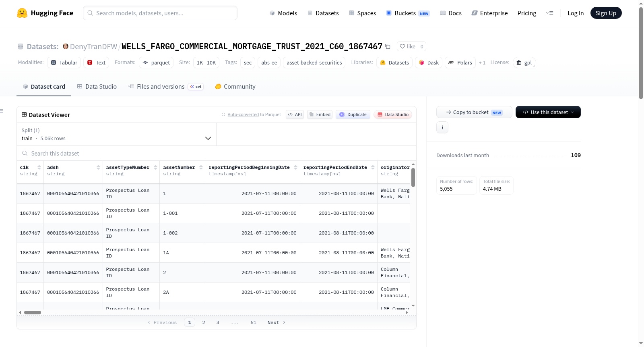
Task: Select the assetNumber cell "2A"
Action: point(182,292)
